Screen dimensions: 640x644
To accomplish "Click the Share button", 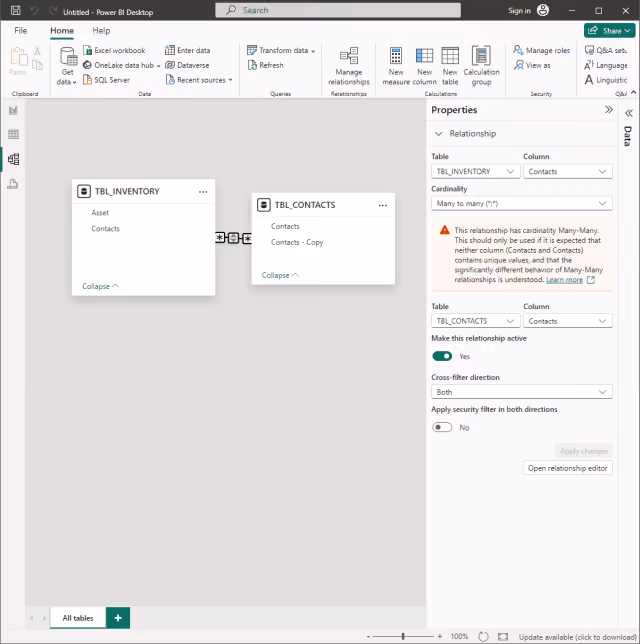I will coord(609,30).
